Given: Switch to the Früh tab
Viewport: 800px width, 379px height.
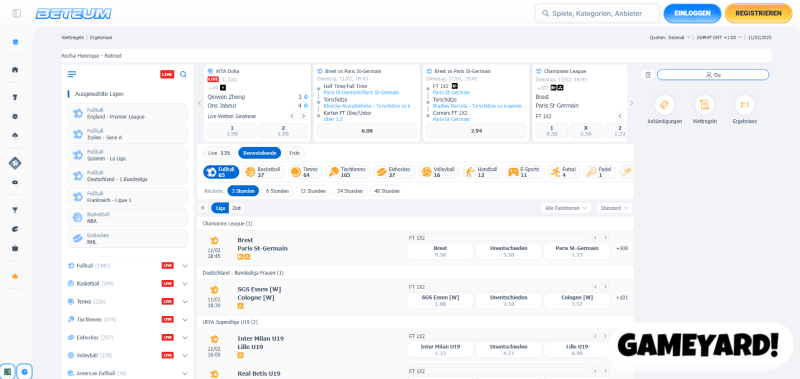Looking at the screenshot, I should point(294,153).
